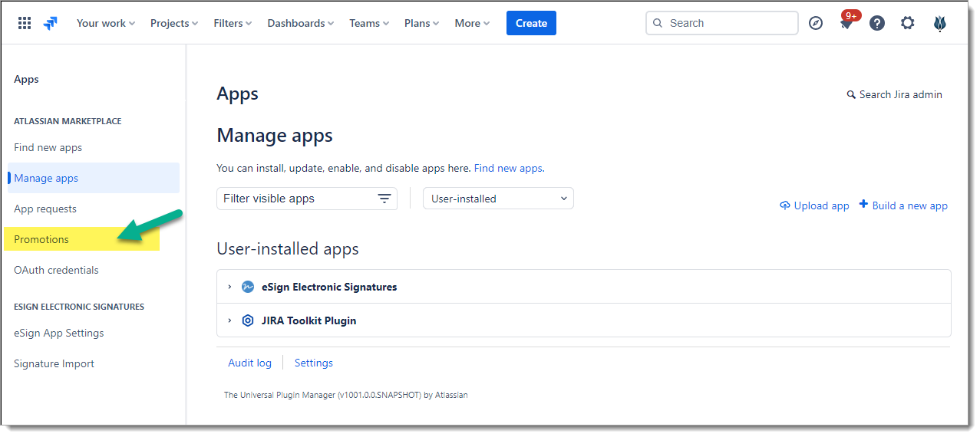Click the Upload app link
The width and height of the screenshot is (980, 437).
click(815, 205)
